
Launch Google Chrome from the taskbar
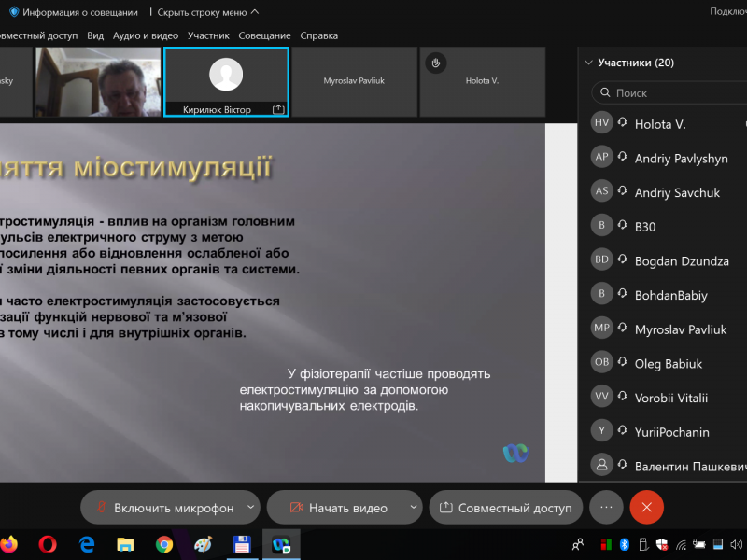click(164, 543)
